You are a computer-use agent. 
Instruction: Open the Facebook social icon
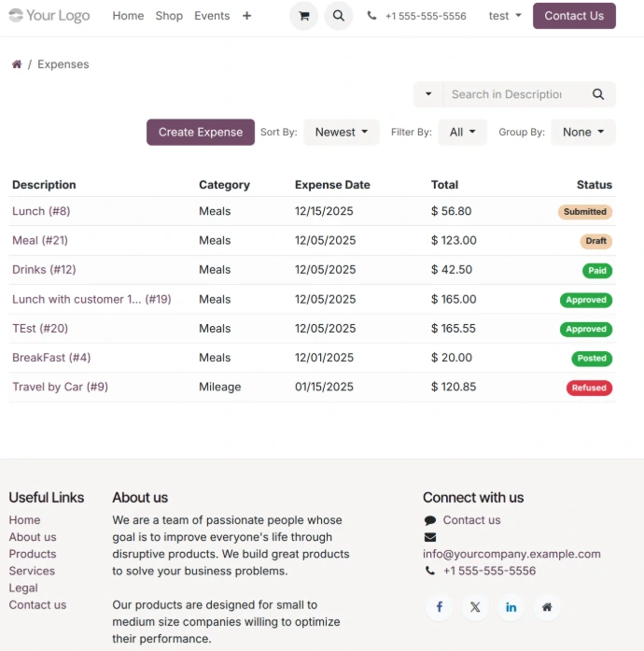[440, 607]
